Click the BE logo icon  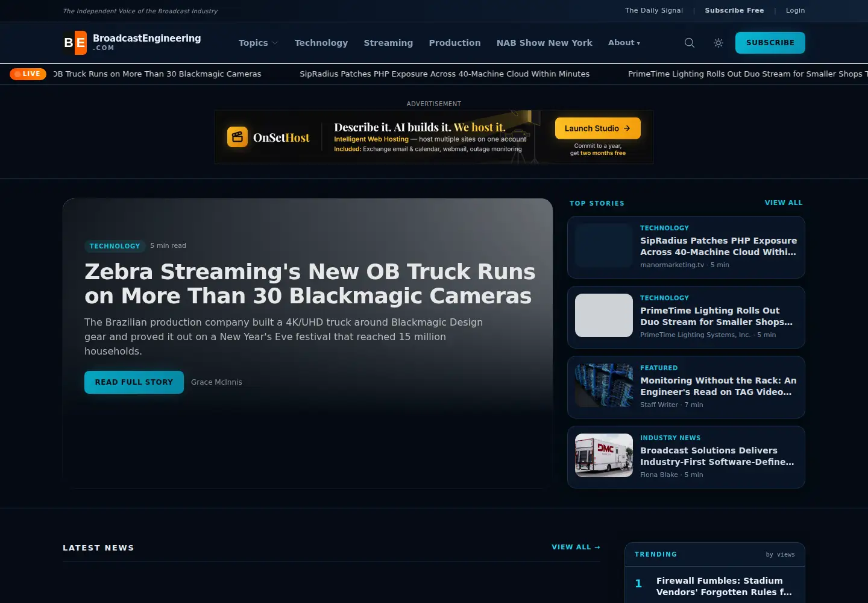click(75, 43)
